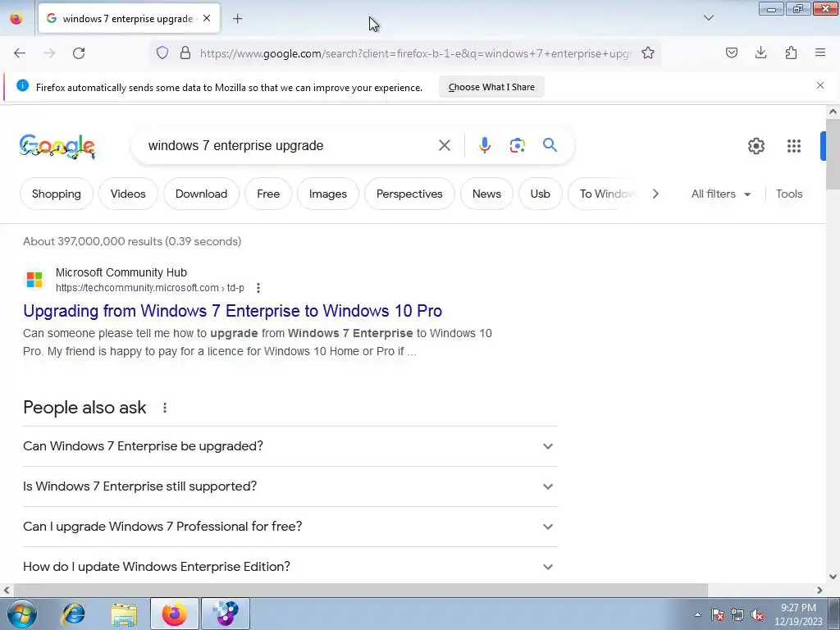Click the horizontal scrollbar thumb

(x=360, y=591)
